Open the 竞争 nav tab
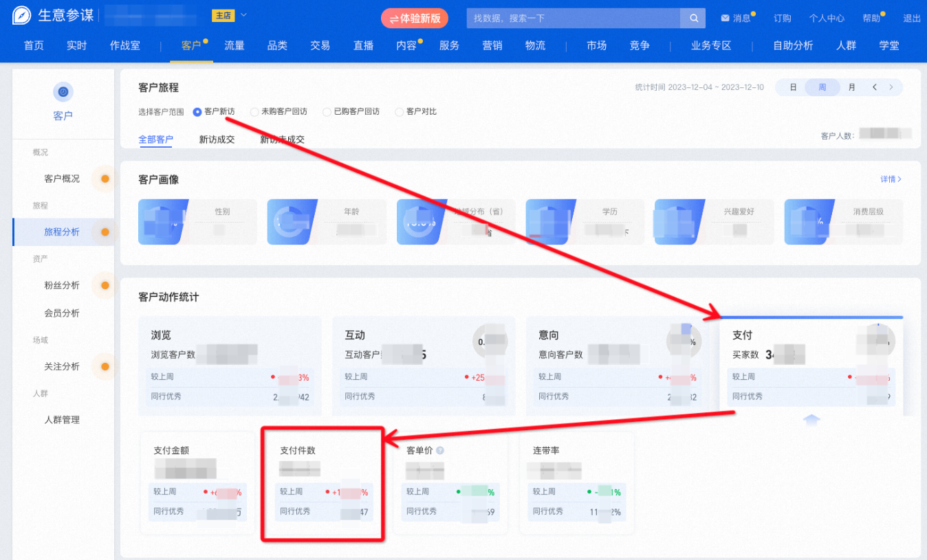 tap(640, 45)
